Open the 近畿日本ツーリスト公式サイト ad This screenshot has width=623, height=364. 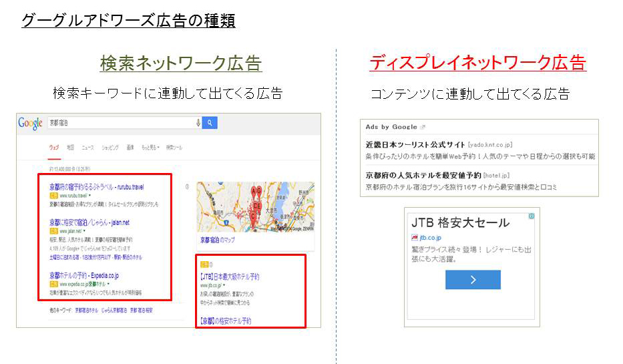point(415,145)
